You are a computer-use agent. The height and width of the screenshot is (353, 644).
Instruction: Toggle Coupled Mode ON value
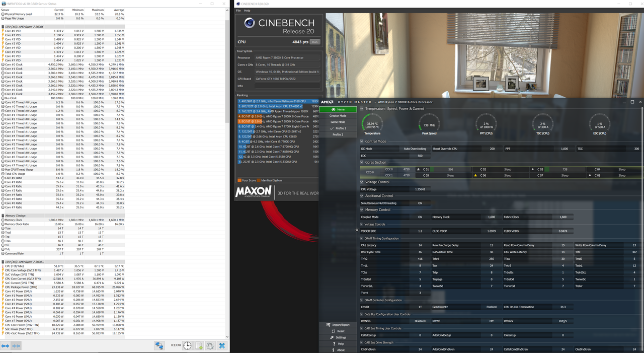(x=420, y=217)
